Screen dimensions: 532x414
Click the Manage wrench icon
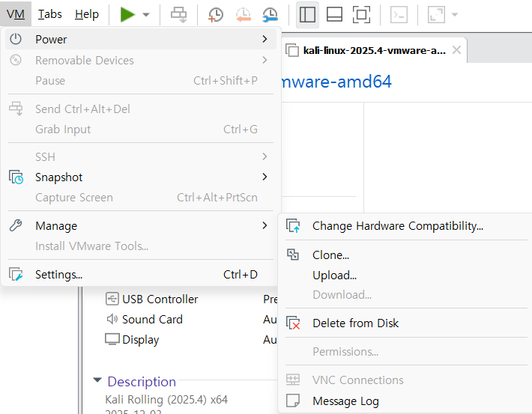coord(16,225)
